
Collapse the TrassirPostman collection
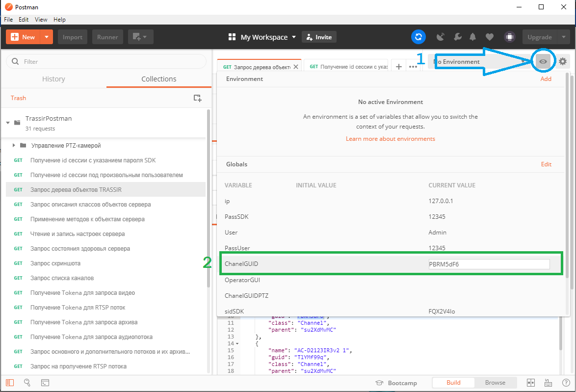click(8, 123)
